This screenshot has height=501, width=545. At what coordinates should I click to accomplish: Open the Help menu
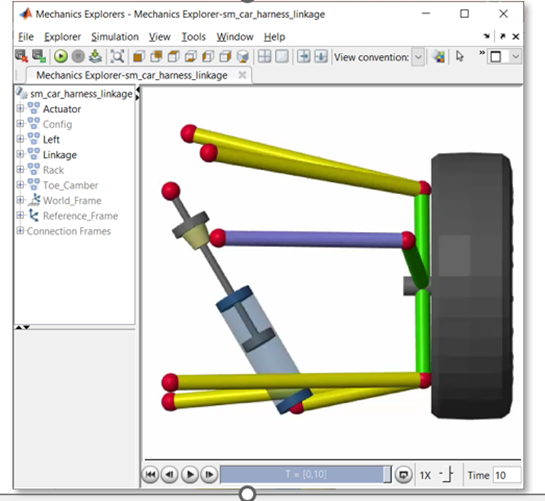tap(274, 37)
